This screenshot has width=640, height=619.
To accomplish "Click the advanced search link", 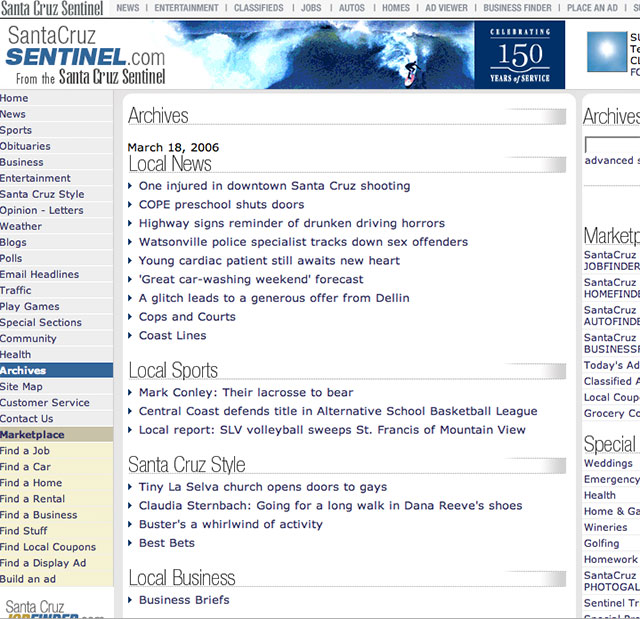I will [610, 161].
